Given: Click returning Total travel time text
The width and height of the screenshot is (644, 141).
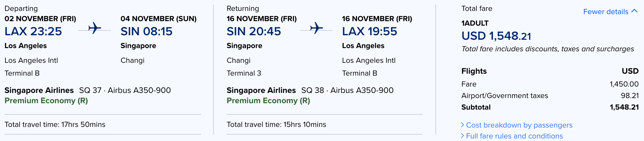Looking at the screenshot, I should point(276,124).
